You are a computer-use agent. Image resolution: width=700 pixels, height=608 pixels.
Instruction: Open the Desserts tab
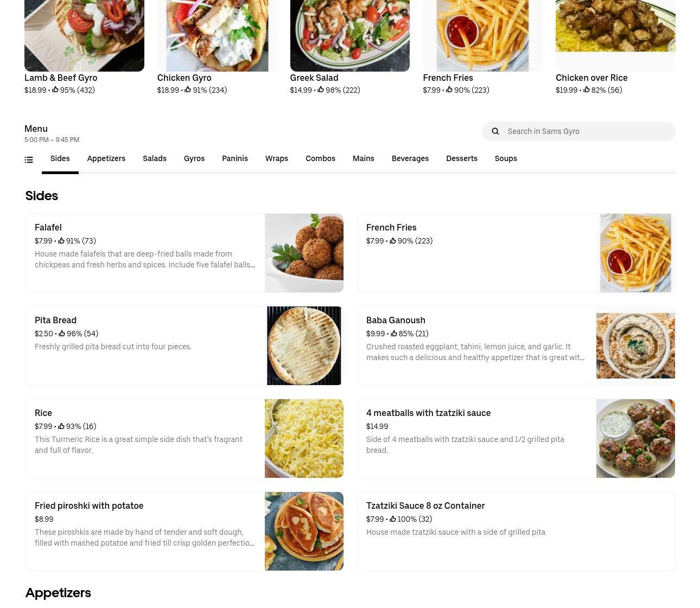point(462,158)
